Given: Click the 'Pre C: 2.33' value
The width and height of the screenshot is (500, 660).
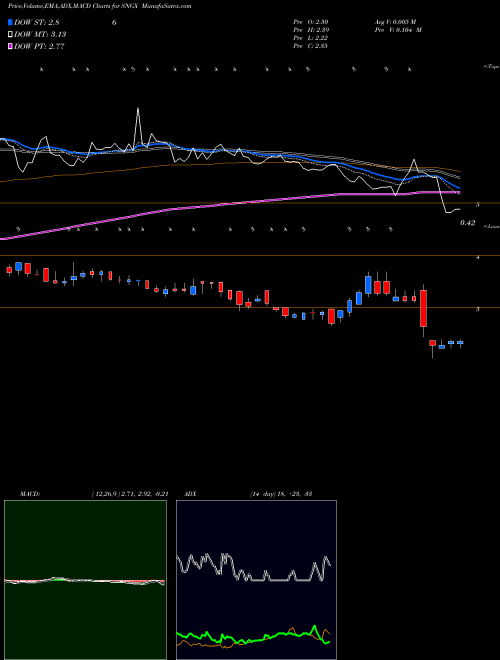Looking at the screenshot, I should [x=311, y=46].
